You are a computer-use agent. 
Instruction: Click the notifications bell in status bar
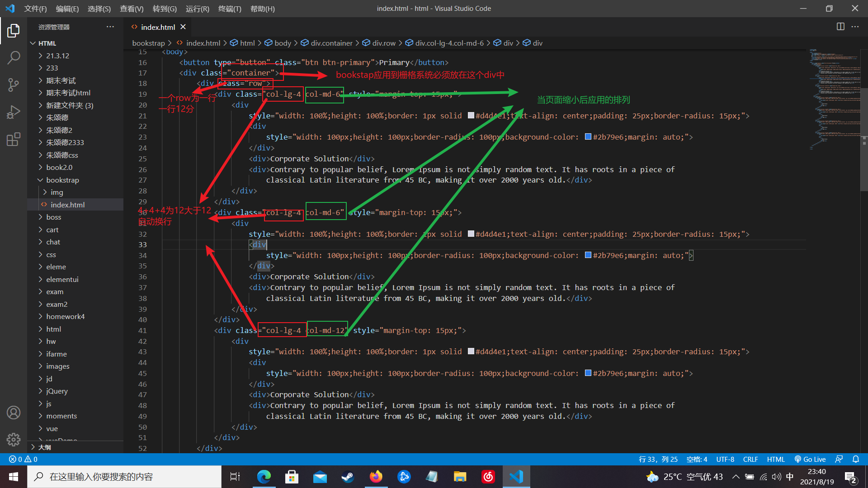(x=856, y=459)
